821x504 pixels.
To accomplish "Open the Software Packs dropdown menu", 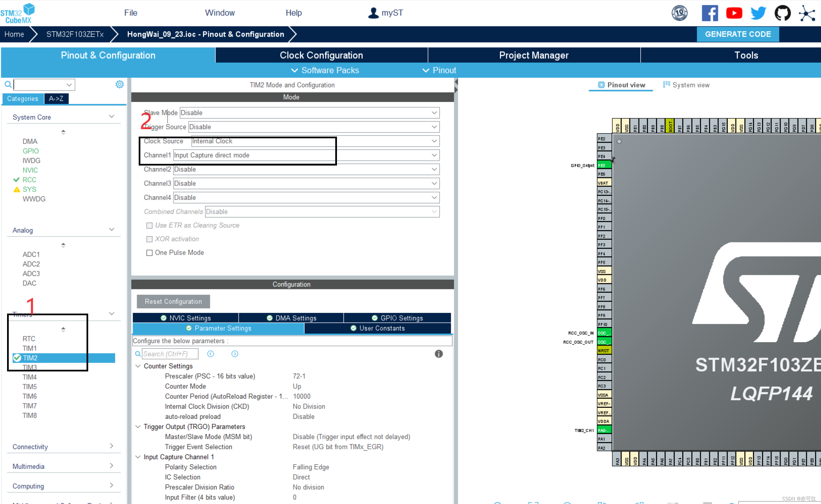I will coord(325,70).
